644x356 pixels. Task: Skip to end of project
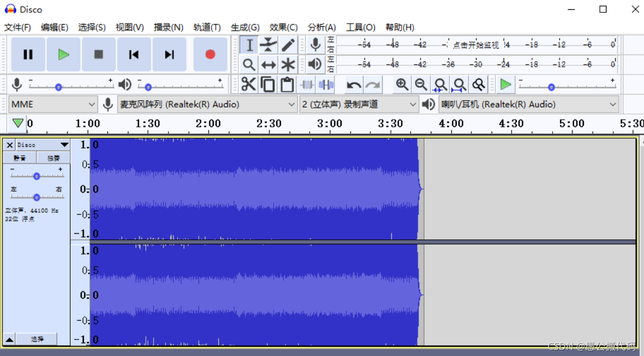click(169, 54)
